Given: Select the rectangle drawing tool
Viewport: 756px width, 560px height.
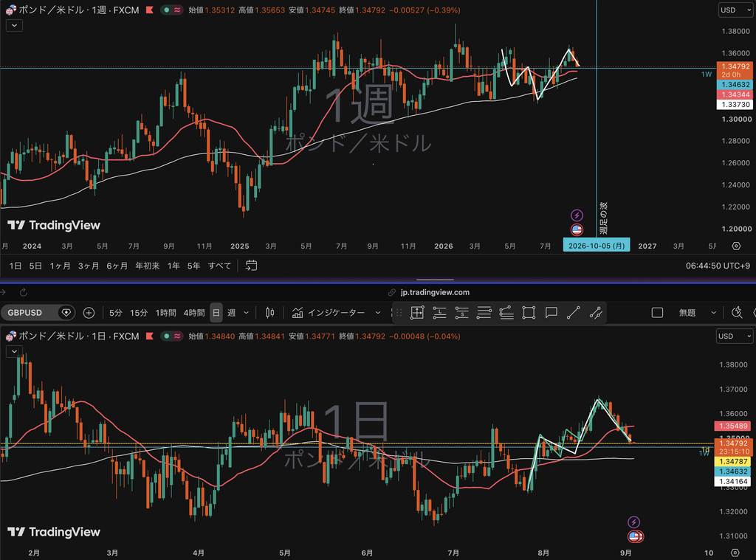Looking at the screenshot, I should 529,313.
